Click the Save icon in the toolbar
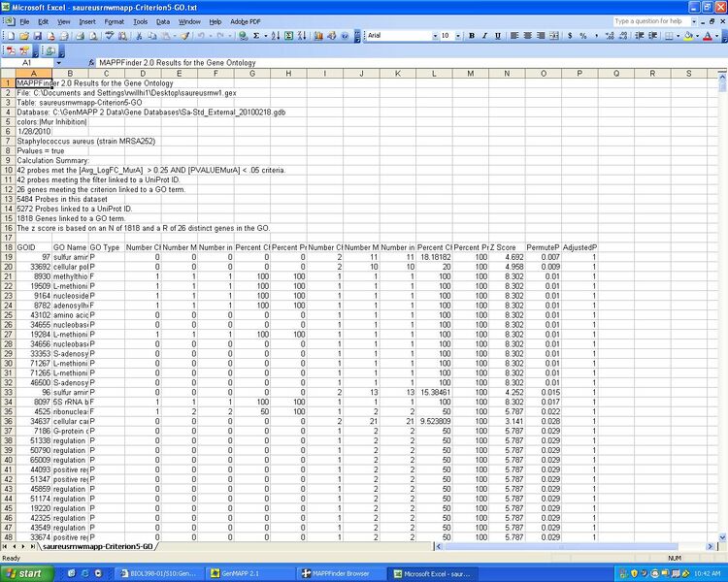 [38, 36]
